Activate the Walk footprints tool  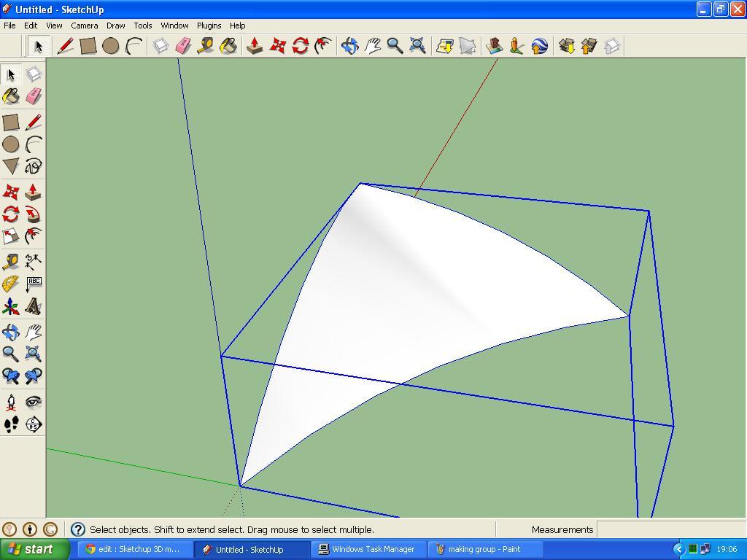point(11,424)
